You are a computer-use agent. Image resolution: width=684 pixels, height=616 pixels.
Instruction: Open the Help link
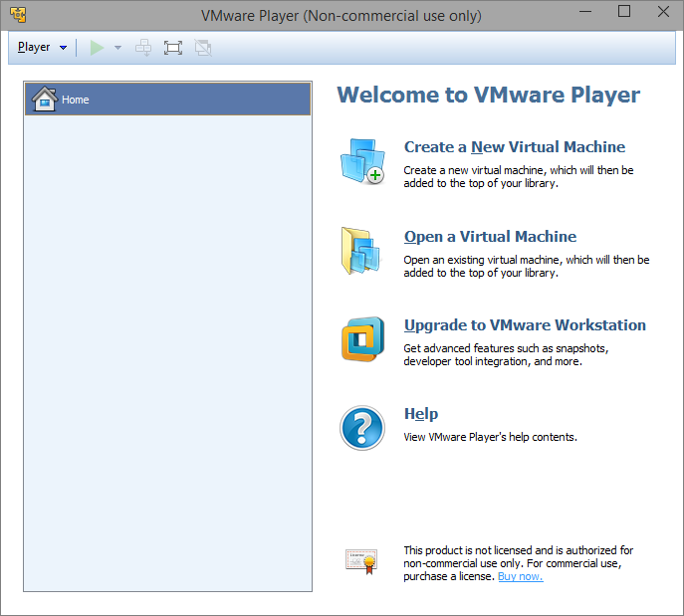421,414
